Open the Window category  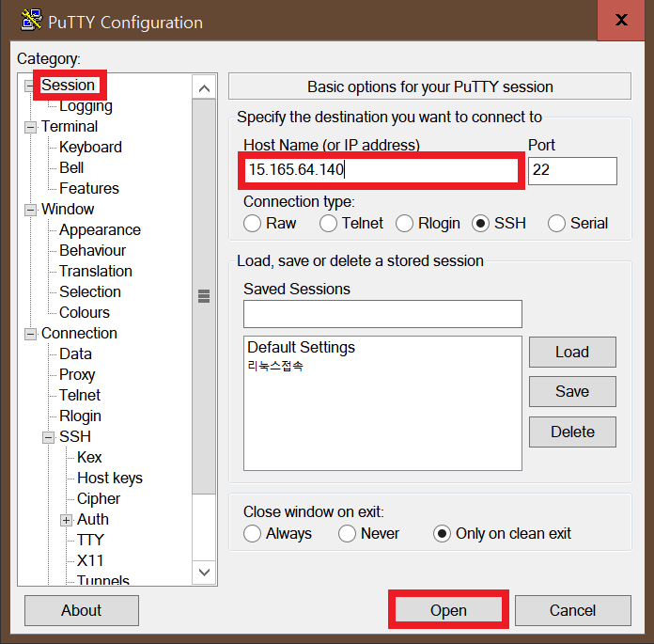point(68,209)
